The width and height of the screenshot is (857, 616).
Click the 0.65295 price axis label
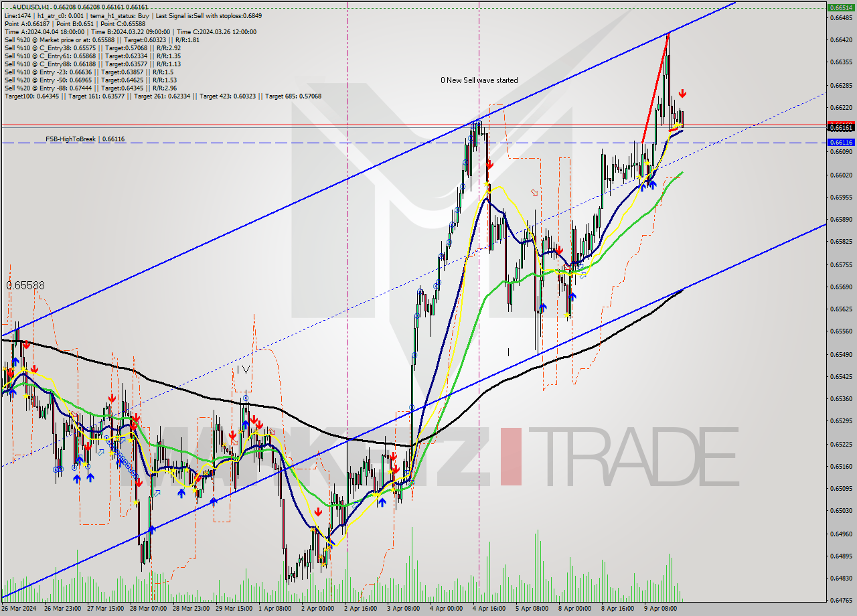841,421
